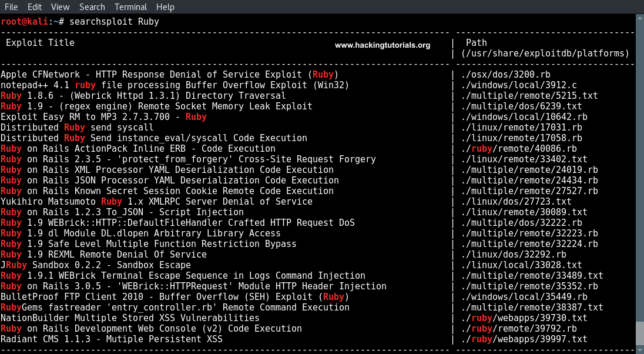Viewport: 644px width, 354px height.
Task: Click path './linux/remote/30089.txt'
Action: point(524,212)
